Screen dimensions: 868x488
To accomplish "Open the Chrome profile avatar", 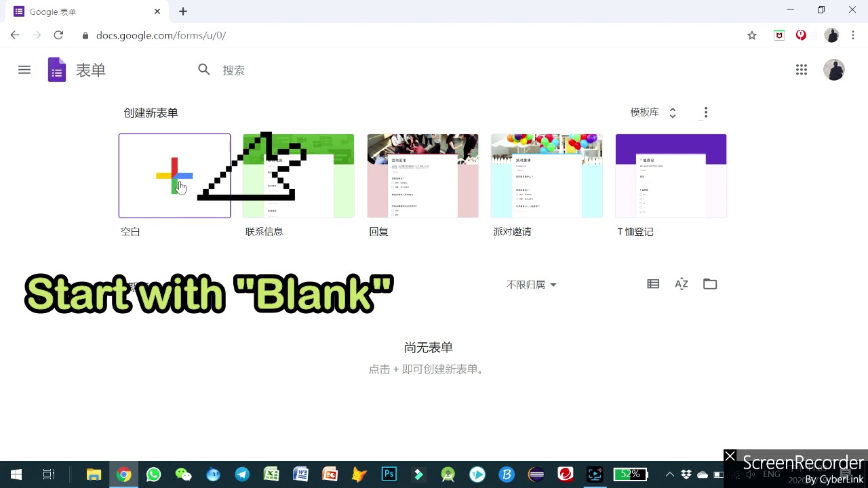I will coord(831,35).
